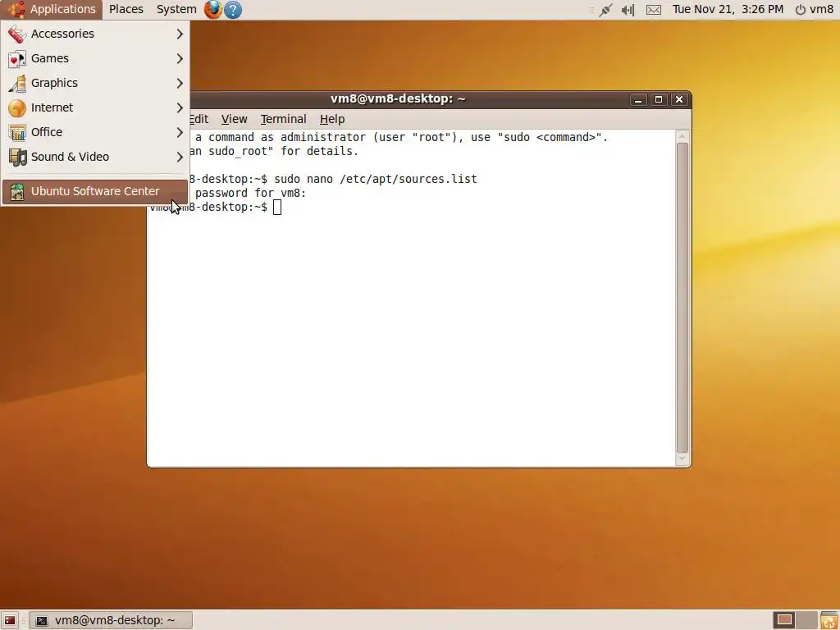Click the terminal title bar vm8@vm8-desktop: ~
Image resolution: width=840 pixels, height=630 pixels.
[398, 98]
